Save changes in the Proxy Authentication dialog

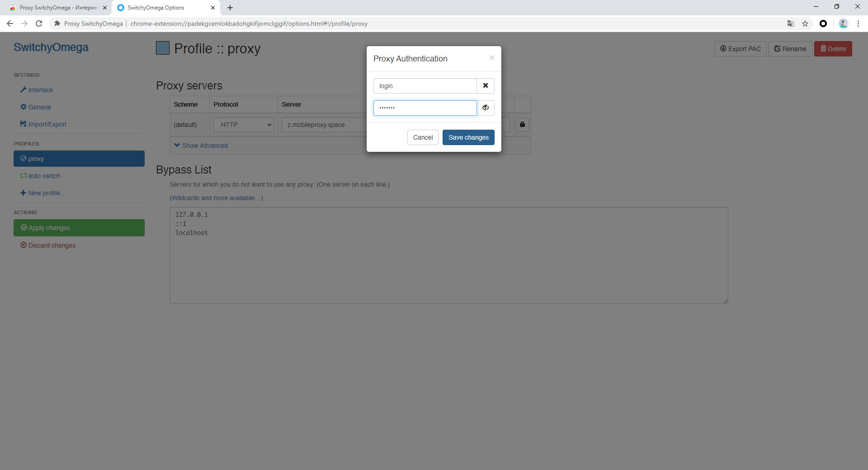[x=468, y=137]
